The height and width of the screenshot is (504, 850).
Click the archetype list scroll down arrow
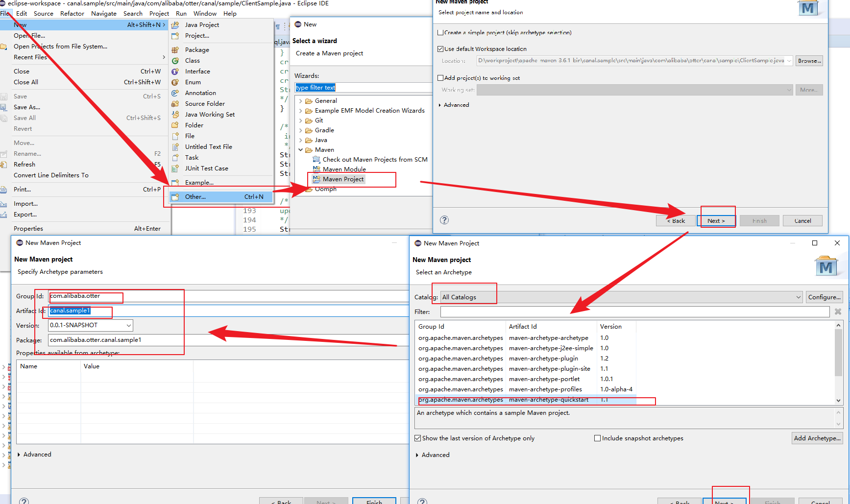(x=838, y=400)
